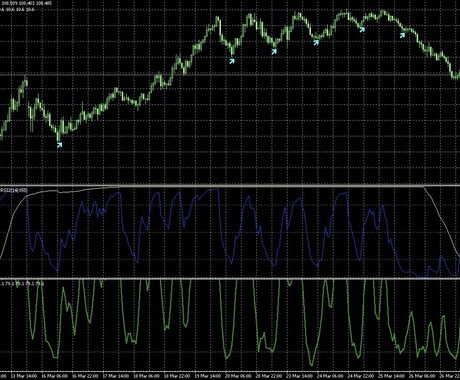Click the "26 Mar 06:00" time axis label
The width and height of the screenshot is (460, 380).
point(423,376)
